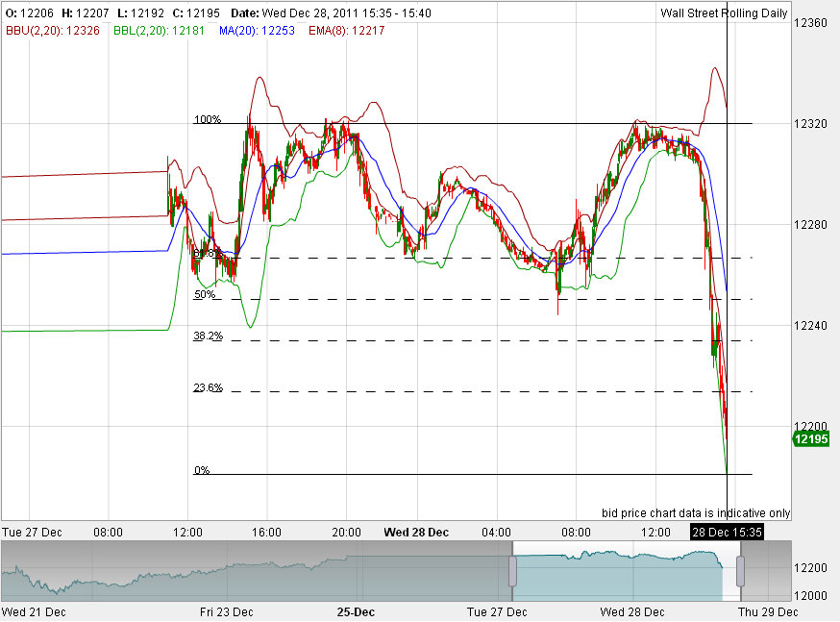Expand the Wall Street Rolling Daily title

tap(723, 12)
